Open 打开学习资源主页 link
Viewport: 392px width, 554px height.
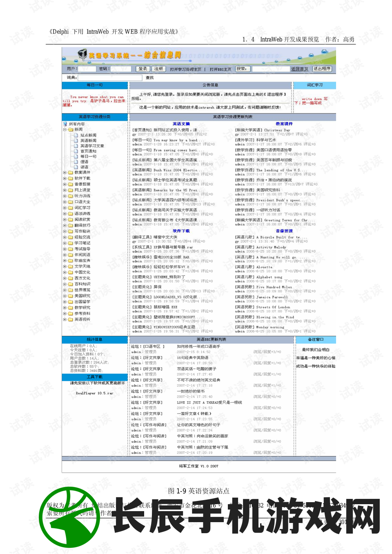186,69
